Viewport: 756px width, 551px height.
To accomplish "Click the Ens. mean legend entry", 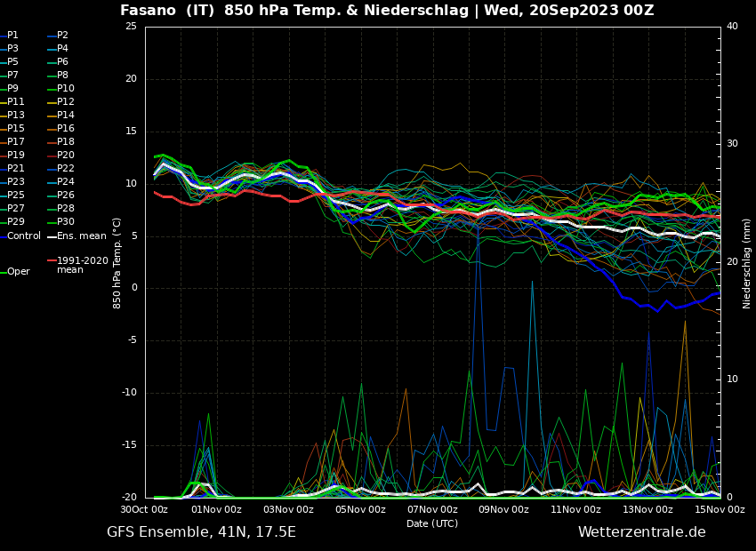I will coord(81,236).
